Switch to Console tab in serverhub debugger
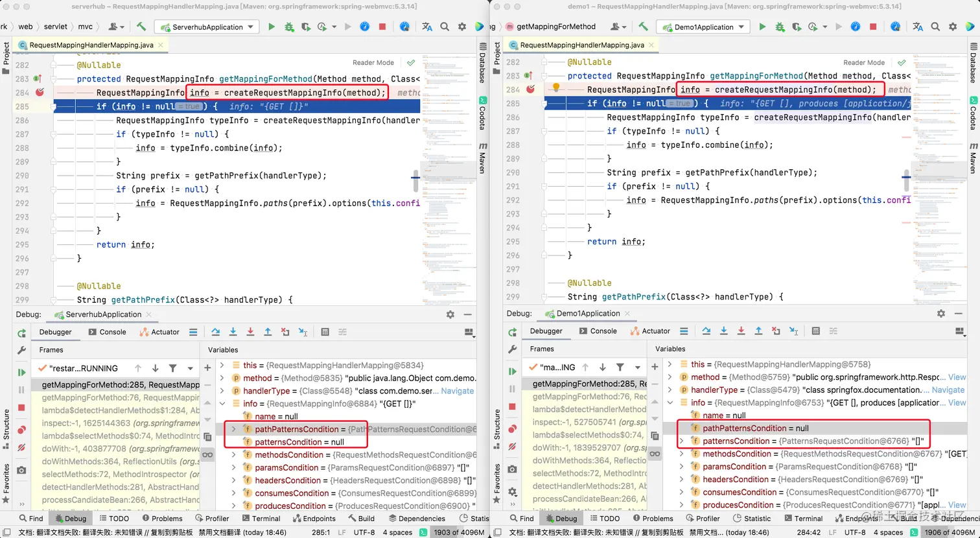Image resolution: width=980 pixels, height=538 pixels. [x=106, y=332]
